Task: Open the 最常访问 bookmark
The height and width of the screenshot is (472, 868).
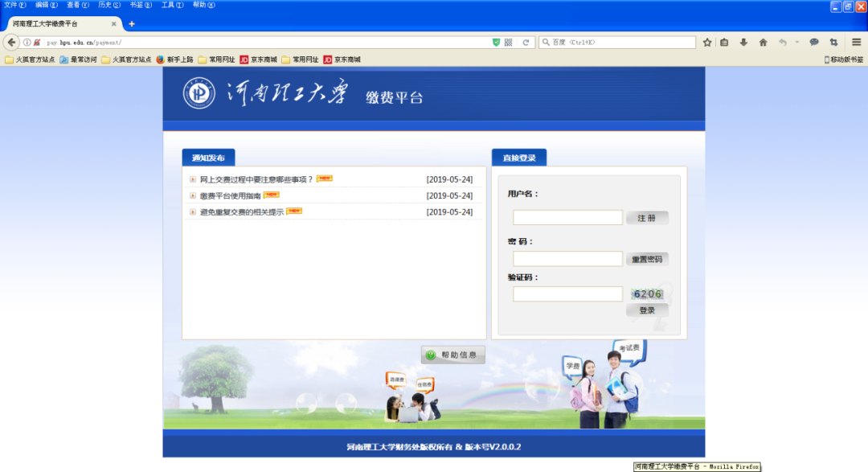Action: (78, 60)
